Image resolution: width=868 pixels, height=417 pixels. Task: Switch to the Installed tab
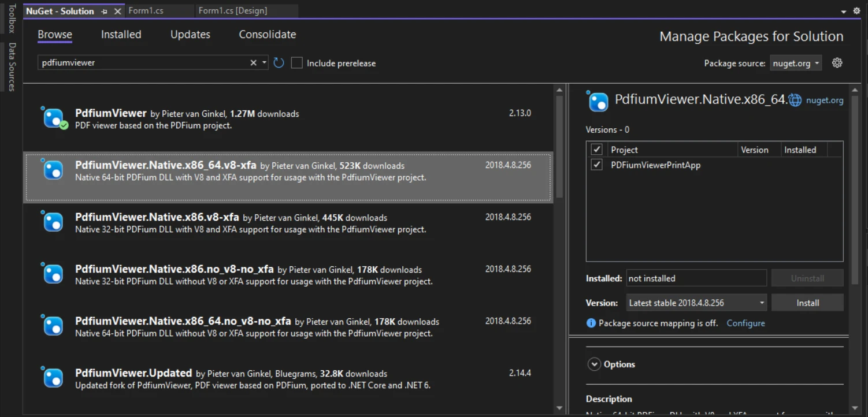pos(121,35)
